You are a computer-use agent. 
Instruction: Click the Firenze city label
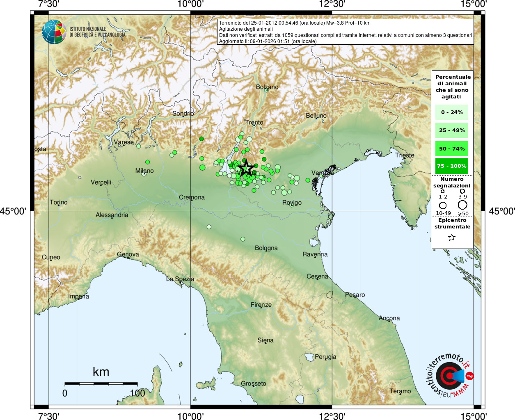(261, 305)
